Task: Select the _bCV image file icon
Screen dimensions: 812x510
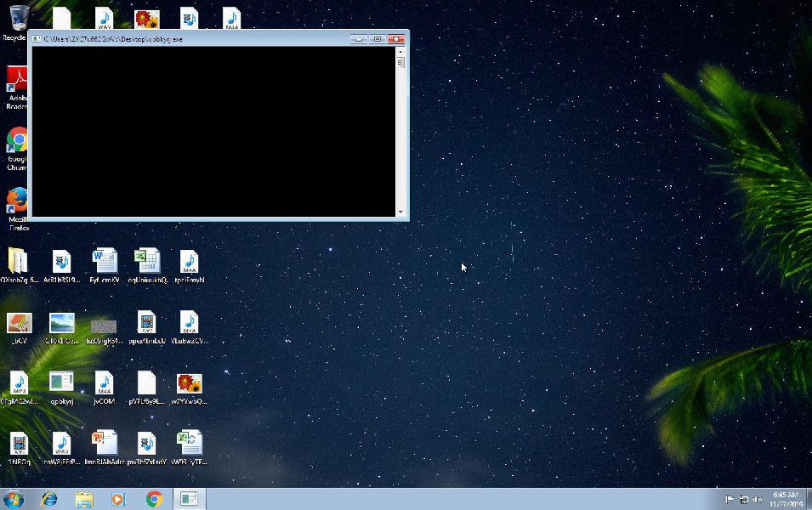Action: pyautogui.click(x=19, y=325)
